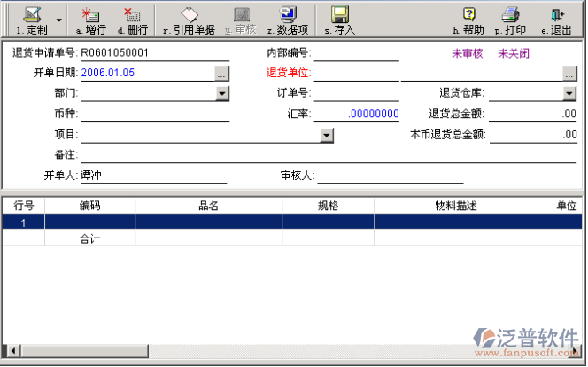Click the 备注 remarks input field
The width and height of the screenshot is (588, 367).
click(x=329, y=155)
